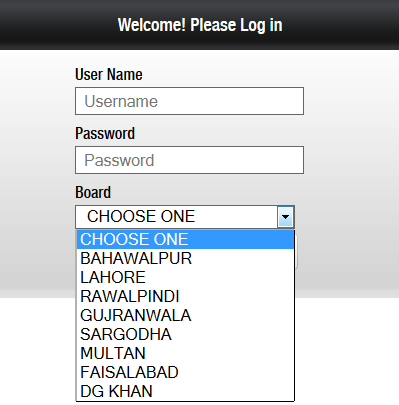This screenshot has height=405, width=399.
Task: Click the closed Board combo box field
Action: [x=185, y=217]
